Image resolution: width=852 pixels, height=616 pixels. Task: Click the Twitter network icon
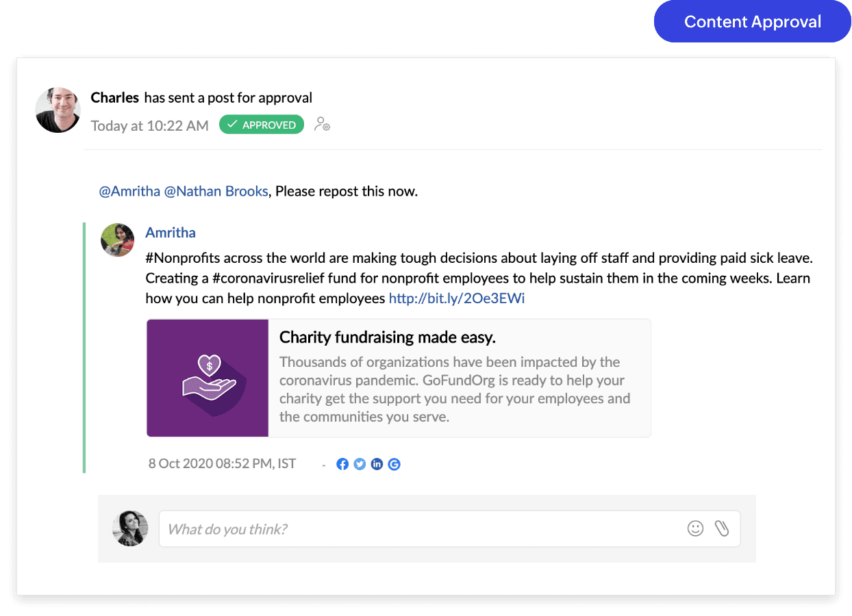tap(360, 464)
